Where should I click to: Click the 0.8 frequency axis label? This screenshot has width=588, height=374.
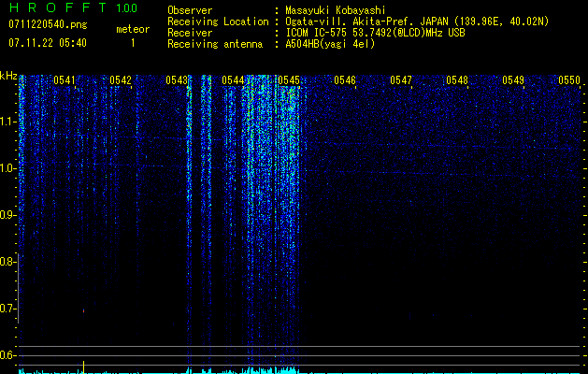pos(7,262)
